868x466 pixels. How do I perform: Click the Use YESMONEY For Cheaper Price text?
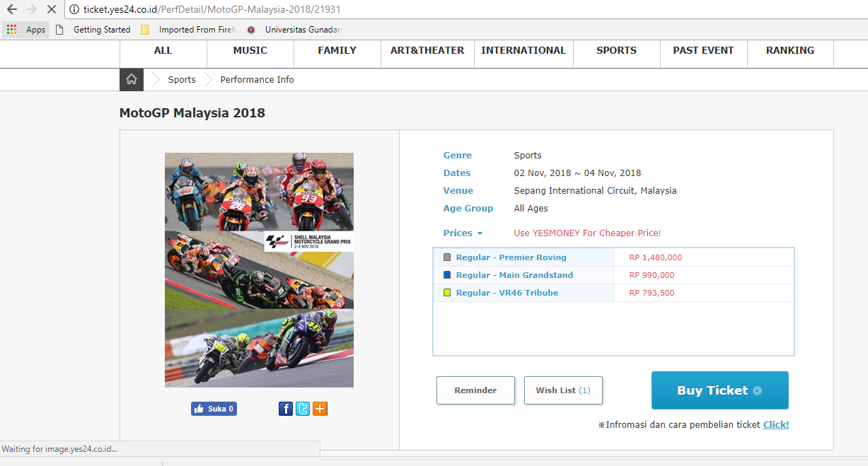point(587,233)
